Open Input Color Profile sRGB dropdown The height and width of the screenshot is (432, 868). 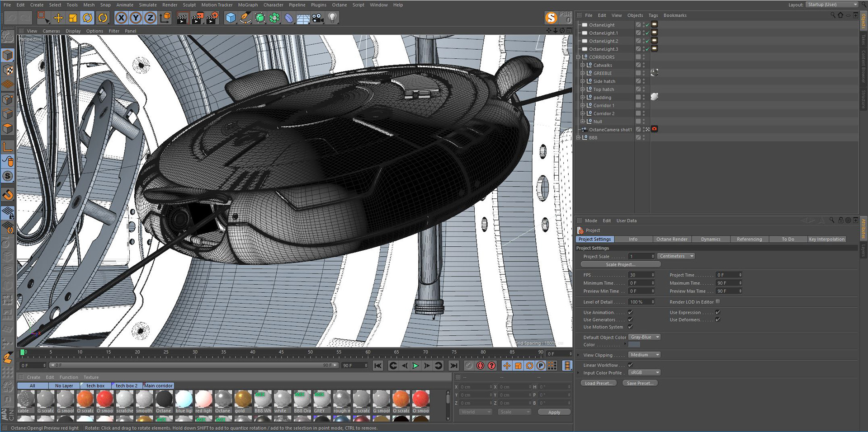[x=644, y=373]
